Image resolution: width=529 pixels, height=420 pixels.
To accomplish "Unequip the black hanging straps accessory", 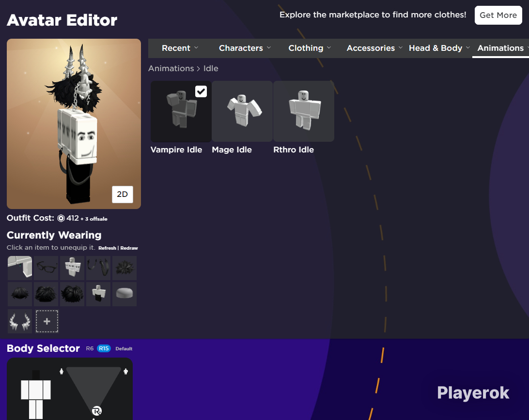I will tap(98, 268).
